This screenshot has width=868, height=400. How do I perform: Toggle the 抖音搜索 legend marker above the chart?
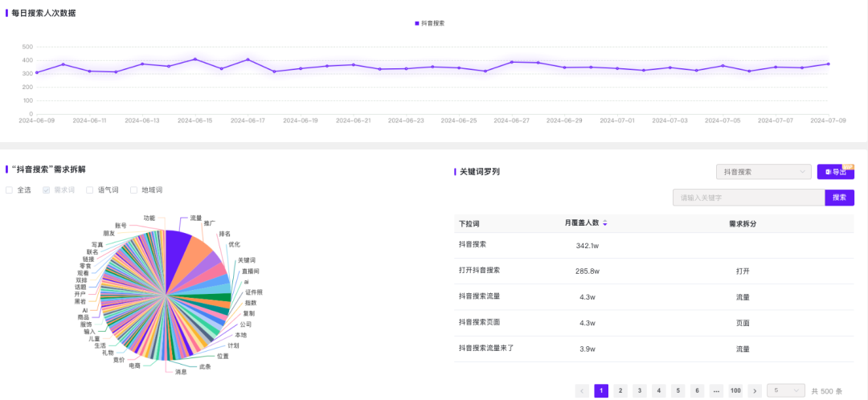coord(417,23)
